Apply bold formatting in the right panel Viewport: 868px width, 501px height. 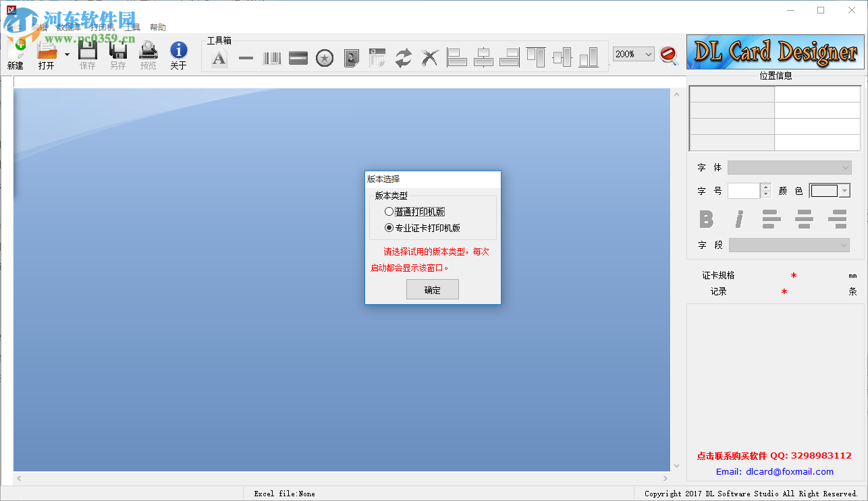click(x=706, y=219)
